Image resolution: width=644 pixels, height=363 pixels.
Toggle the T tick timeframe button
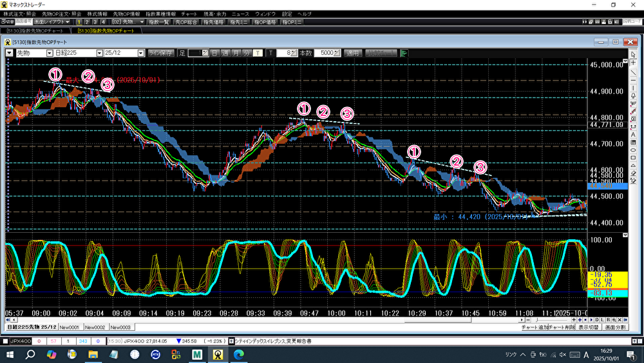(x=258, y=53)
